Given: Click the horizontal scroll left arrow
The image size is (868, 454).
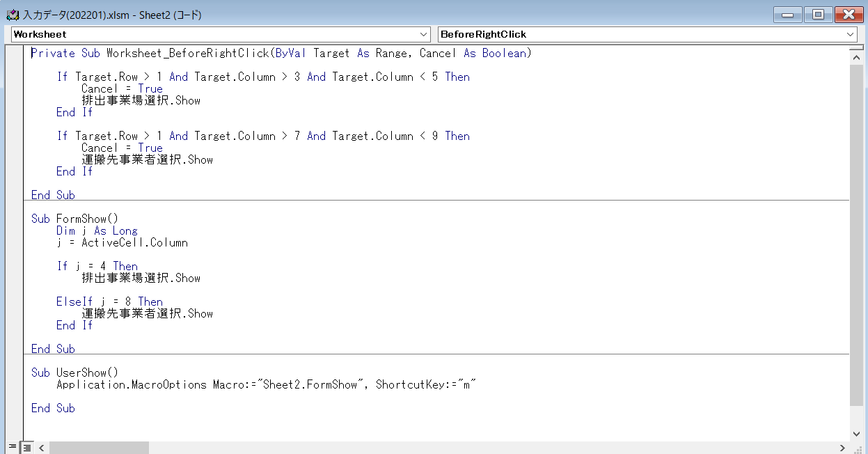Looking at the screenshot, I should click(x=42, y=448).
